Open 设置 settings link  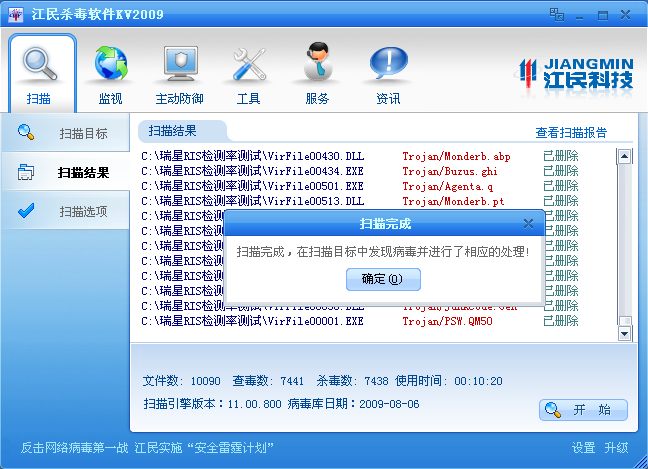click(583, 448)
